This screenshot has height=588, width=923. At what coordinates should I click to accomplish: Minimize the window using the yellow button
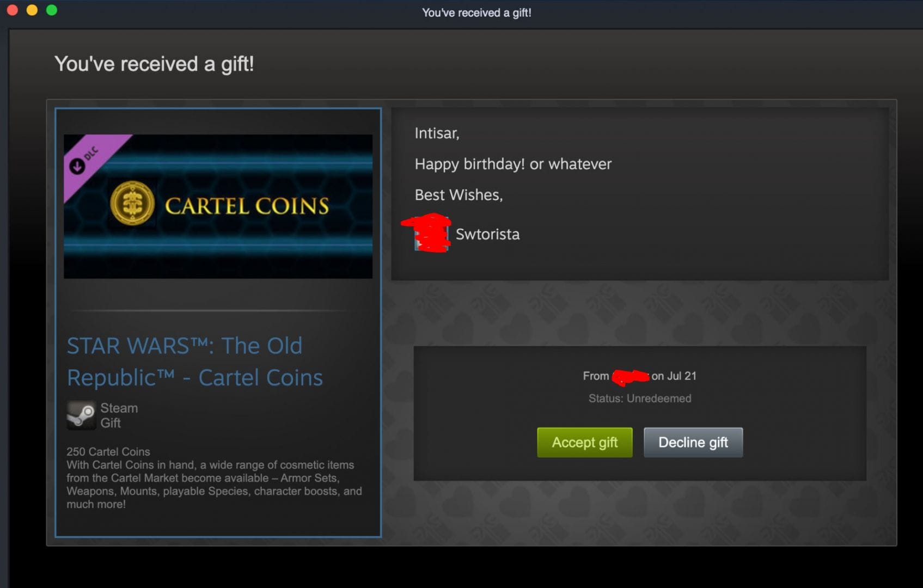click(32, 10)
